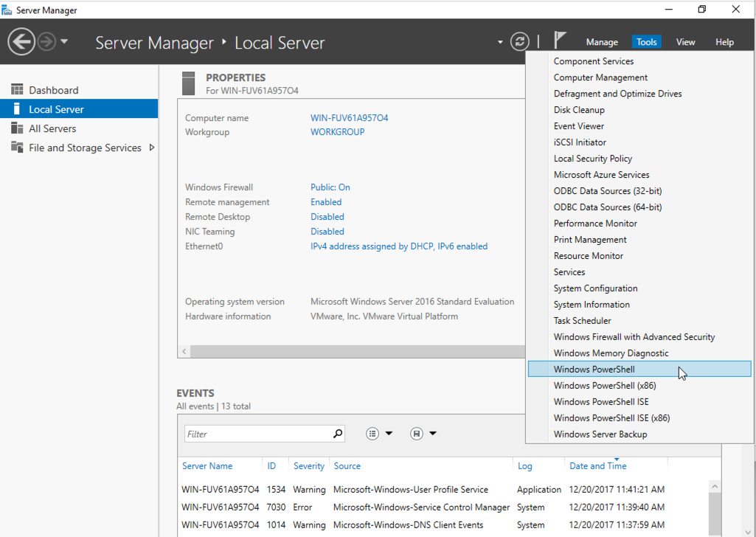Expand File and Storage Services arrow
756x537 pixels.
tap(152, 148)
